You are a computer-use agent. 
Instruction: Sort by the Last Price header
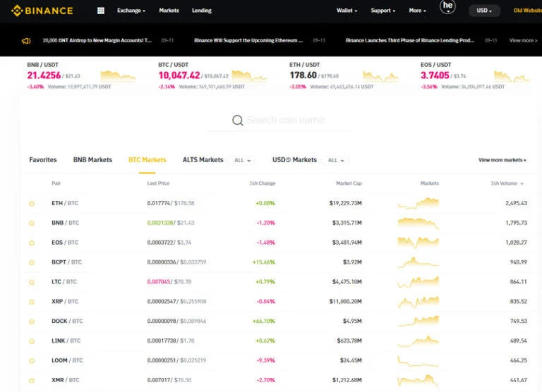pyautogui.click(x=158, y=183)
